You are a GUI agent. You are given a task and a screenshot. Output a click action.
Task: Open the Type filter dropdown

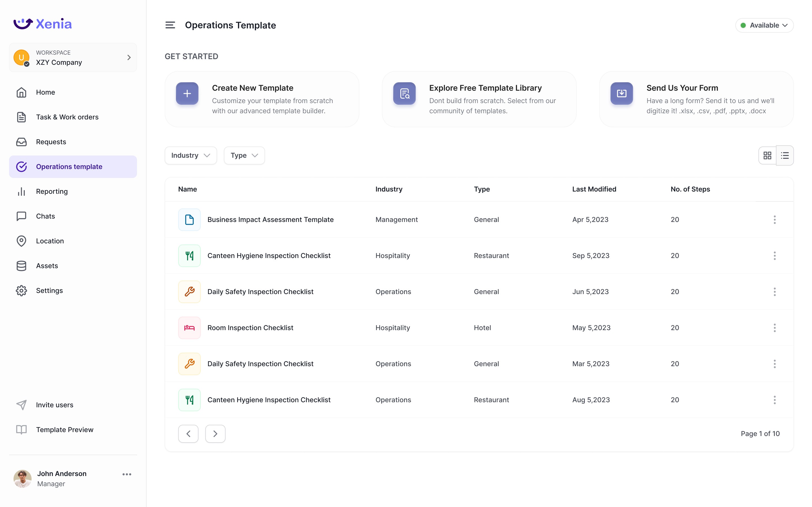[x=244, y=155]
